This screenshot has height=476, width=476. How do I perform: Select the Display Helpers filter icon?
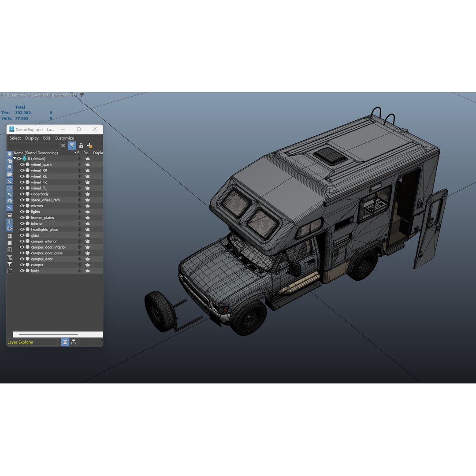(x=9, y=181)
